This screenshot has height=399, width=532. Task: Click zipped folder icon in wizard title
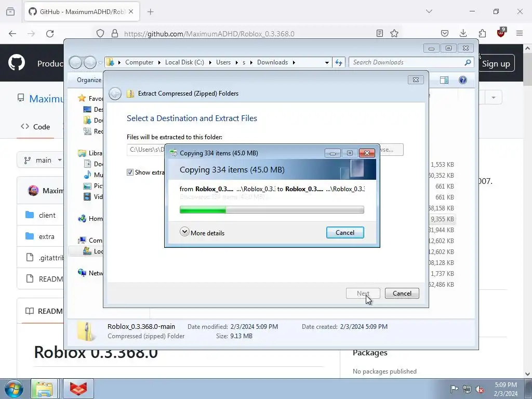[x=130, y=94]
